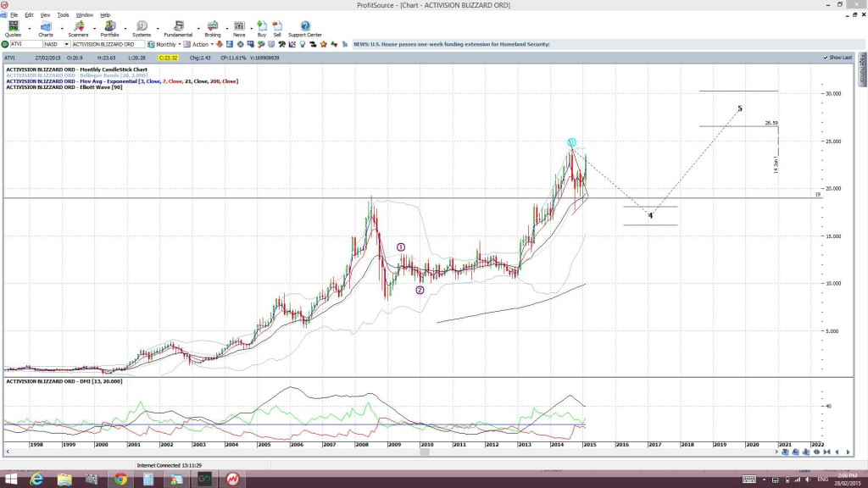This screenshot has width=868, height=488.
Task: Open File Explorer from taskbar
Action: point(64,480)
